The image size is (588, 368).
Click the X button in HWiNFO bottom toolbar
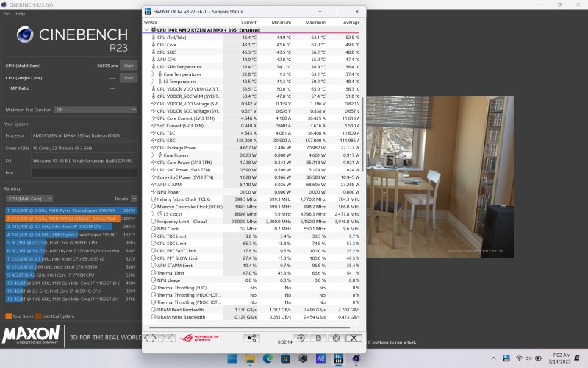click(354, 338)
